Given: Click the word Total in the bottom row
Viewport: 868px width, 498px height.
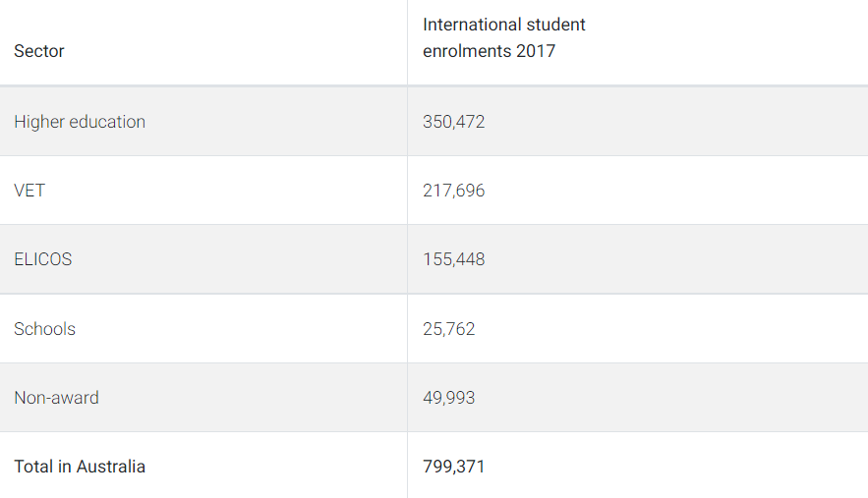Looking at the screenshot, I should tap(32, 467).
